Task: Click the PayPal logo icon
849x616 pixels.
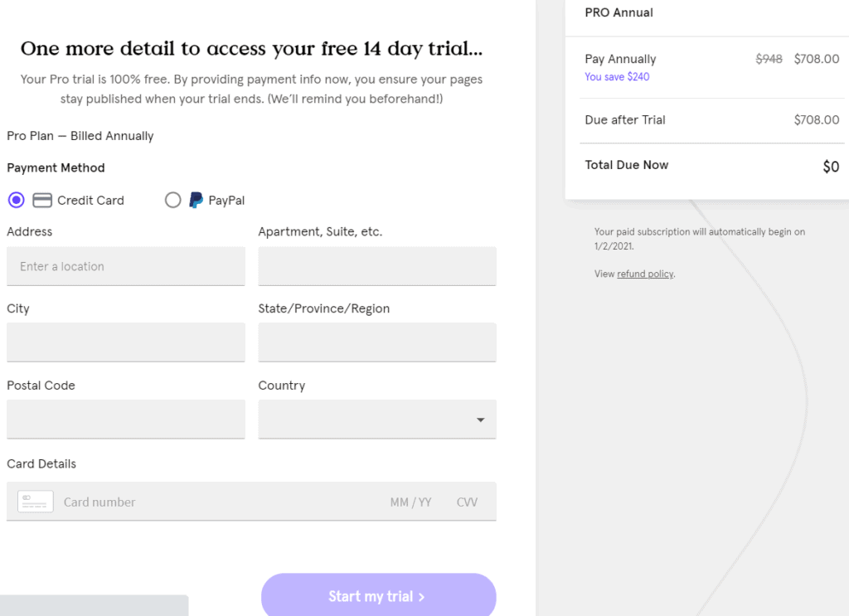Action: (196, 201)
